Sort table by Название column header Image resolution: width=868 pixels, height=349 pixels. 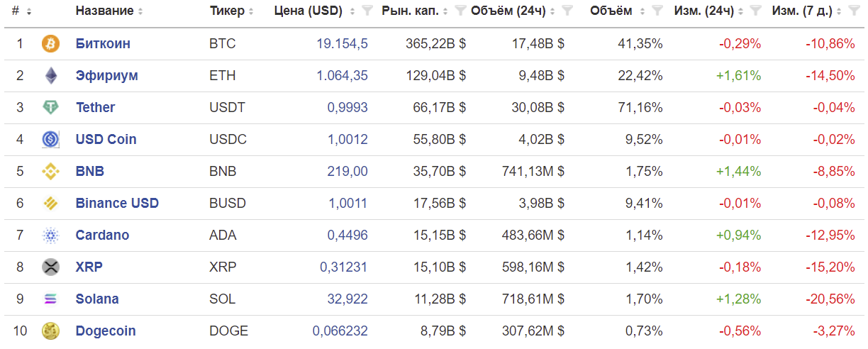tap(104, 11)
